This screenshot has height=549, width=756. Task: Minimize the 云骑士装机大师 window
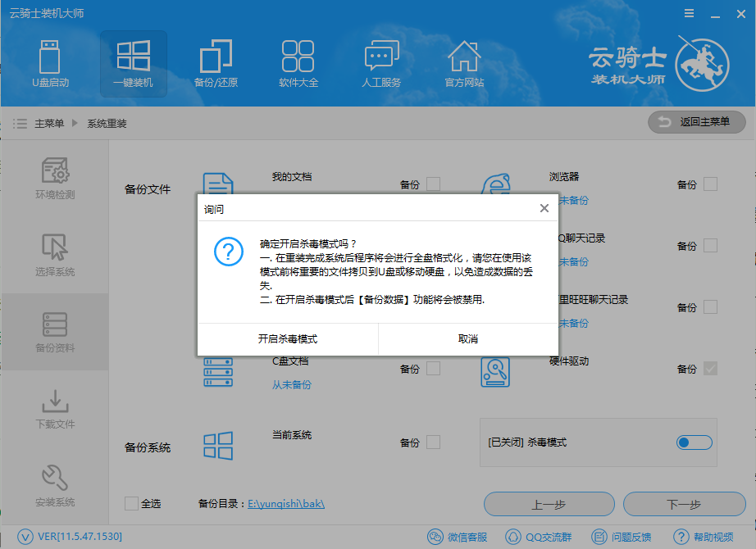click(716, 15)
